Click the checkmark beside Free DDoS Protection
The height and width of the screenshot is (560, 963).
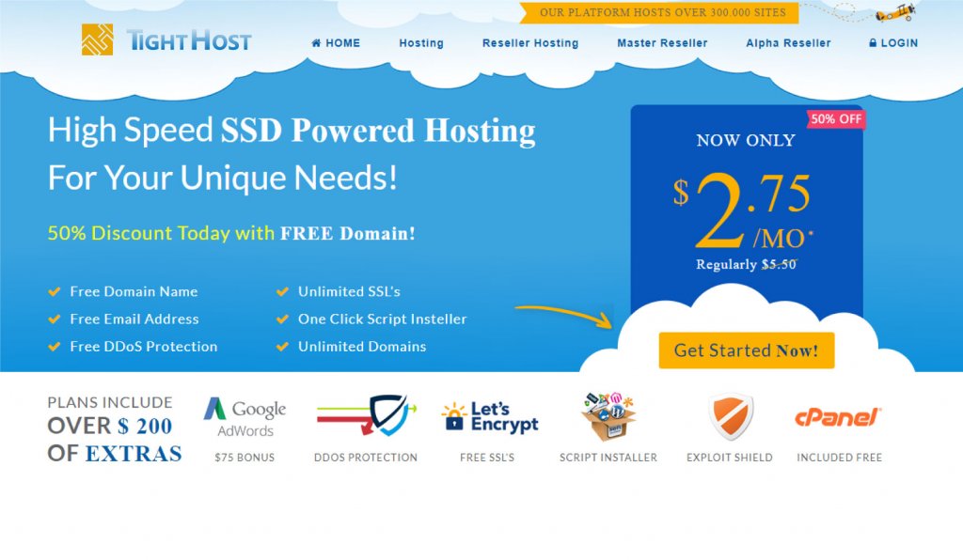pyautogui.click(x=55, y=347)
